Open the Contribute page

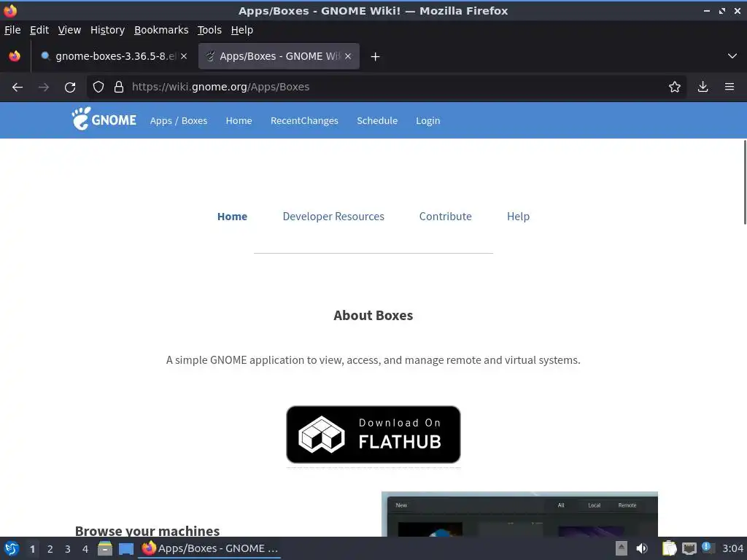(x=446, y=217)
